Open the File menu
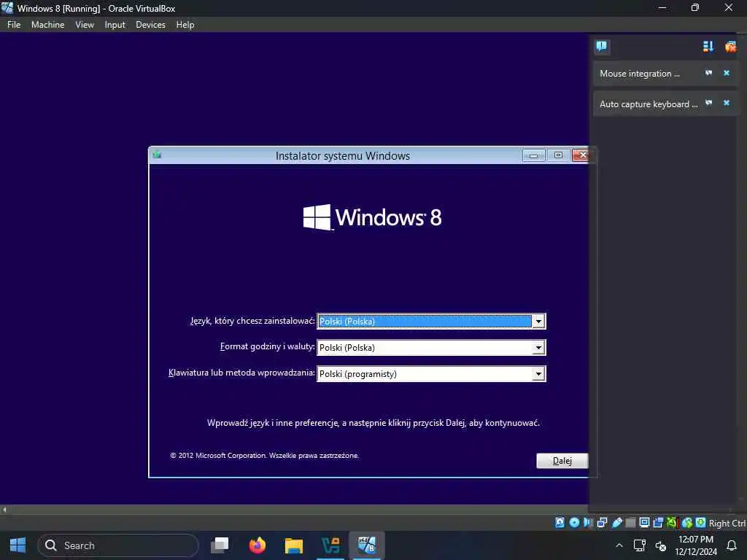Image resolution: width=747 pixels, height=560 pixels. (x=14, y=24)
